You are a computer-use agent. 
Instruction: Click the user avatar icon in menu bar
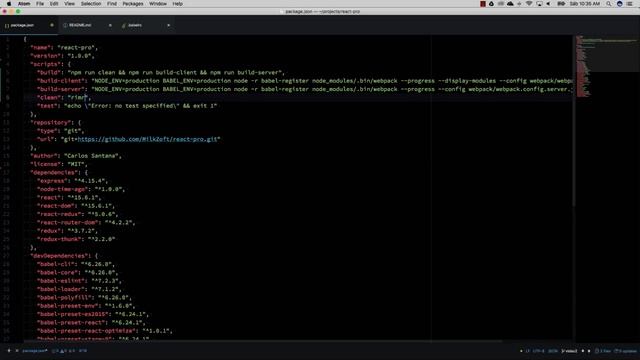click(x=620, y=4)
